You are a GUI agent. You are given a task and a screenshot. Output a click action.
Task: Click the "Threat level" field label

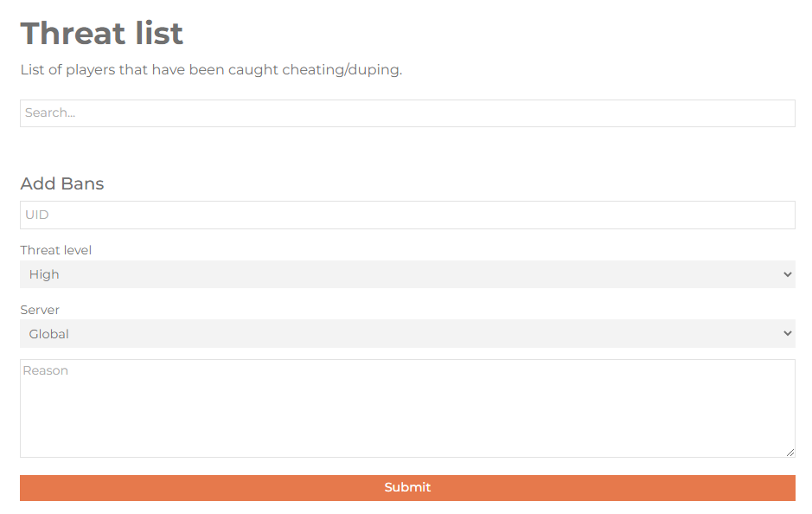click(x=56, y=250)
